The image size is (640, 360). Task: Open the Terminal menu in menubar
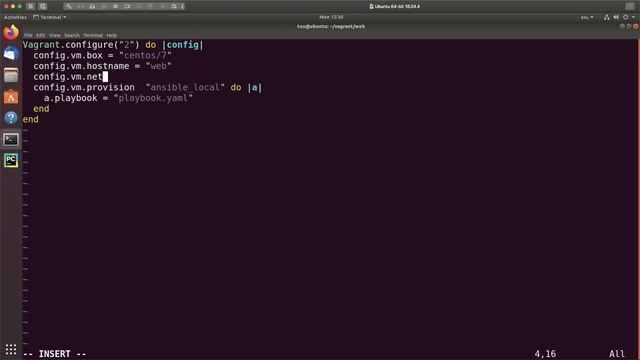point(93,36)
